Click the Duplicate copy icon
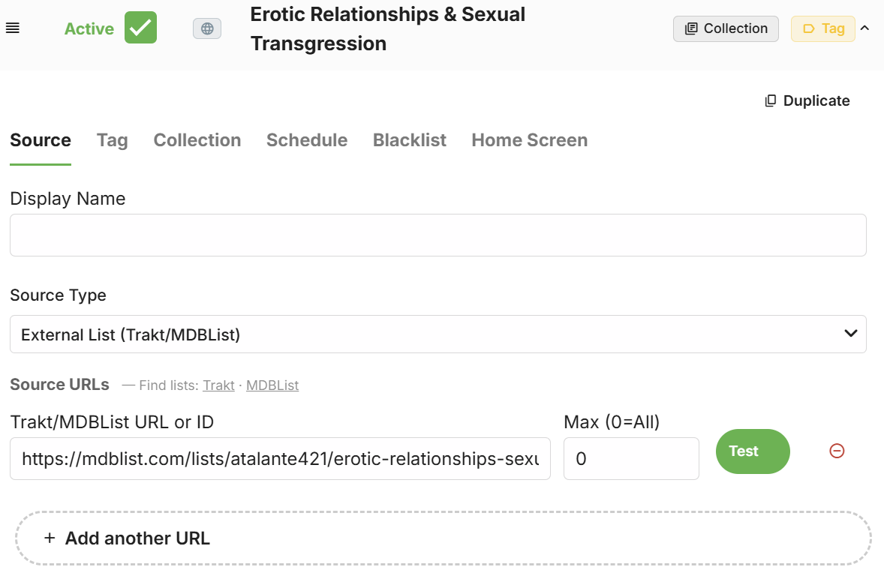Image resolution: width=884 pixels, height=588 pixels. click(x=771, y=101)
